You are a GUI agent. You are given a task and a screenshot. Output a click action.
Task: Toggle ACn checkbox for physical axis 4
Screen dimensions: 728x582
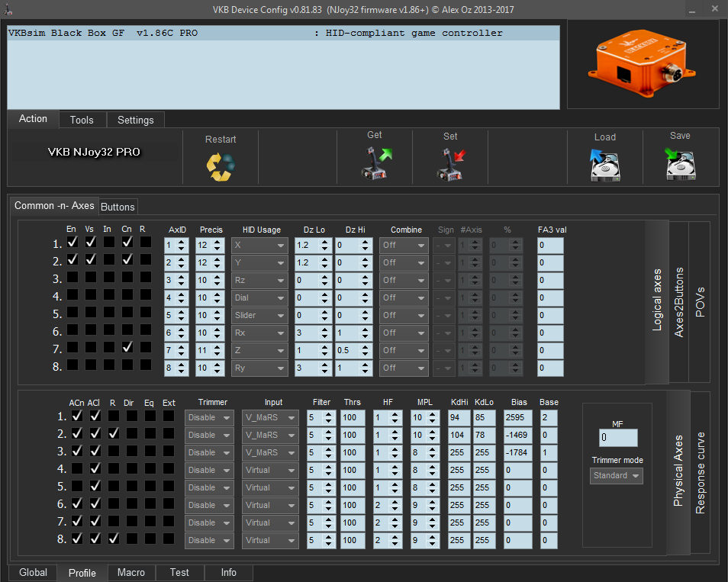[x=77, y=469]
